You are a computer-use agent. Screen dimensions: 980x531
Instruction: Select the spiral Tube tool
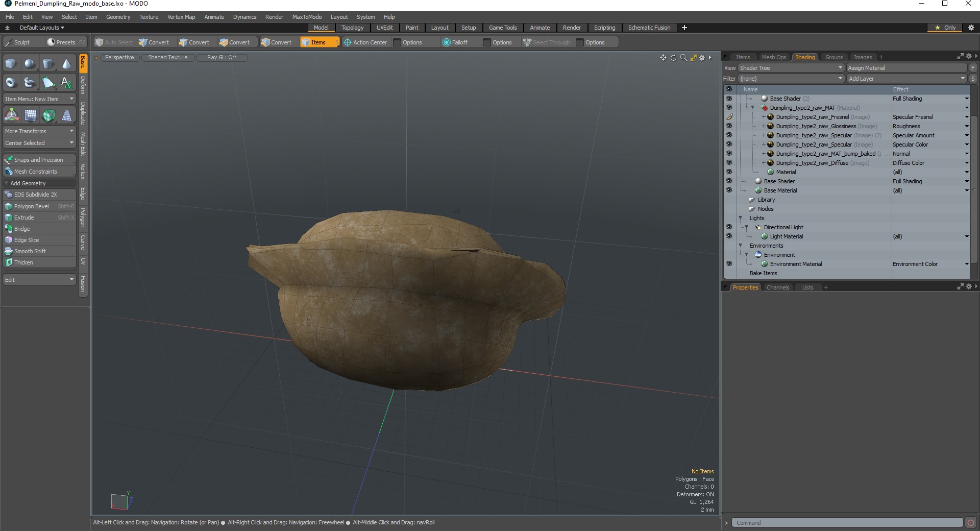(x=30, y=82)
